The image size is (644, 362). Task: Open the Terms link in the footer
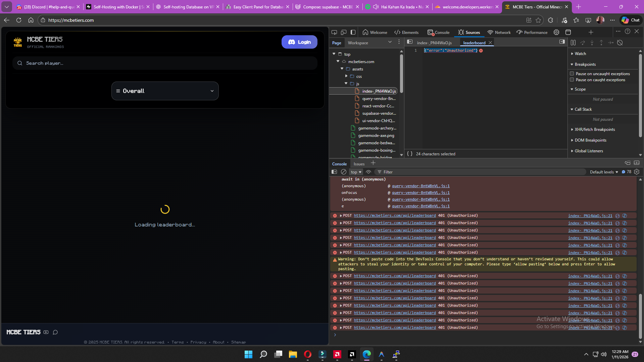178,342
